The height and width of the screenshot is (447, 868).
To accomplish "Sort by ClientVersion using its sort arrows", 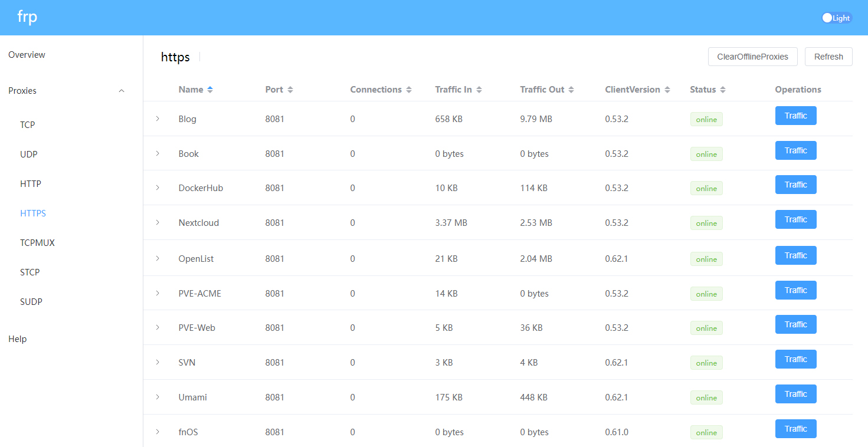I will [x=667, y=90].
